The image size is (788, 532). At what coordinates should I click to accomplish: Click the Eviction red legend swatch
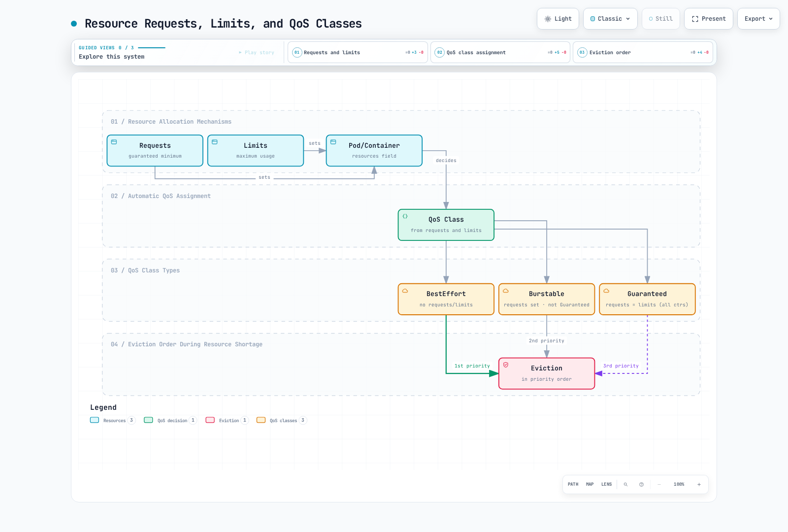point(210,420)
